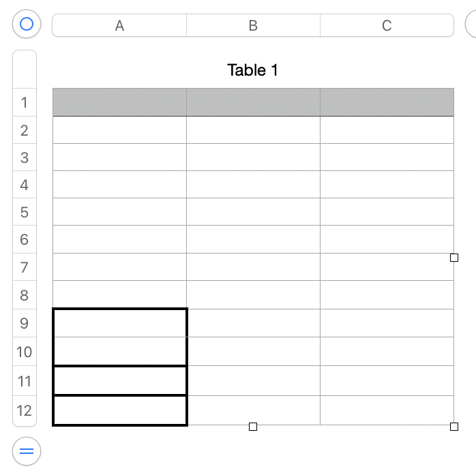Select row 12 header
The image size is (476, 473).
coord(25,410)
